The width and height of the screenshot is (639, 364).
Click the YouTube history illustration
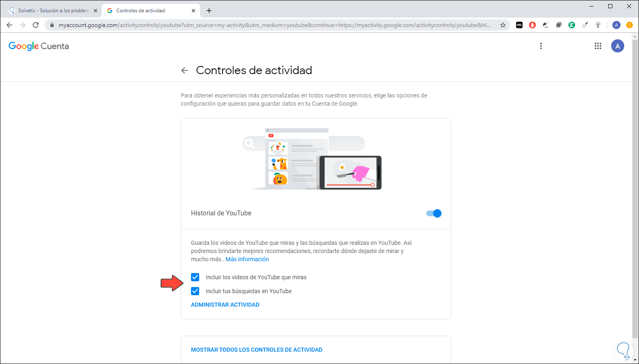(312, 159)
